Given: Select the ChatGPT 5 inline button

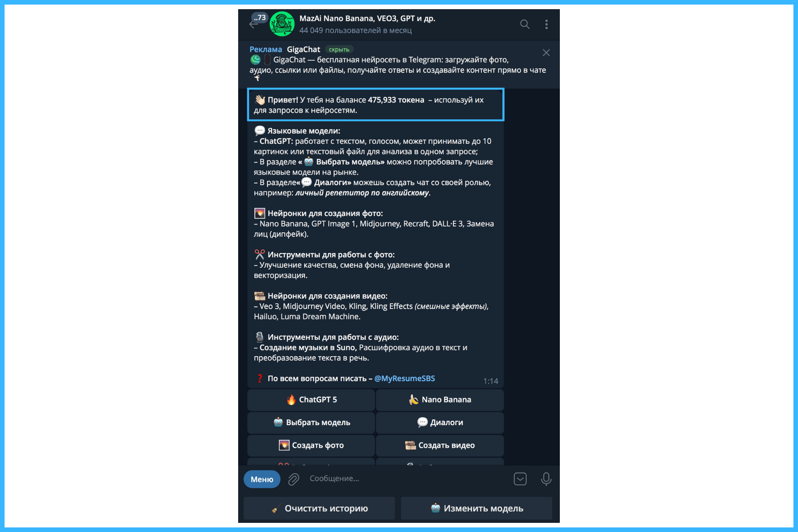Looking at the screenshot, I should click(311, 400).
